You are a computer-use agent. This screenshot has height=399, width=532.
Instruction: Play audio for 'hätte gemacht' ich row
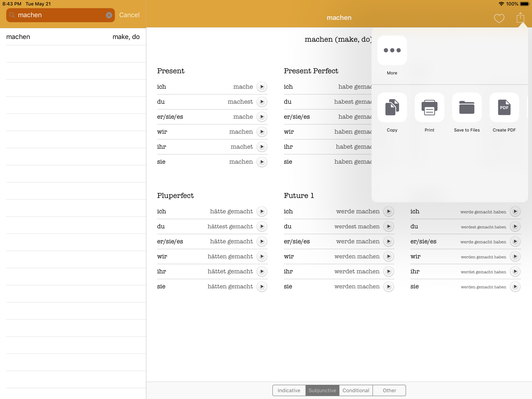(262, 211)
